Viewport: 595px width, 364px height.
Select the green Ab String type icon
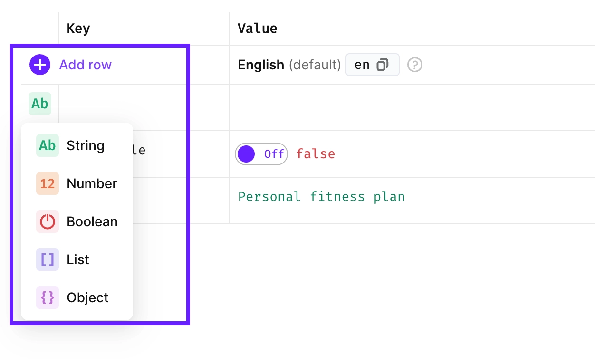(x=47, y=145)
